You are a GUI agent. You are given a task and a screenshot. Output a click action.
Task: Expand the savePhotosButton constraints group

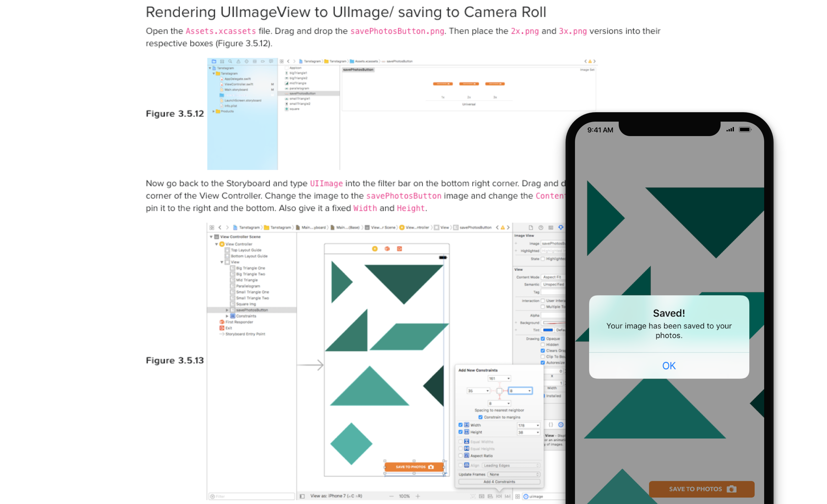click(x=227, y=309)
